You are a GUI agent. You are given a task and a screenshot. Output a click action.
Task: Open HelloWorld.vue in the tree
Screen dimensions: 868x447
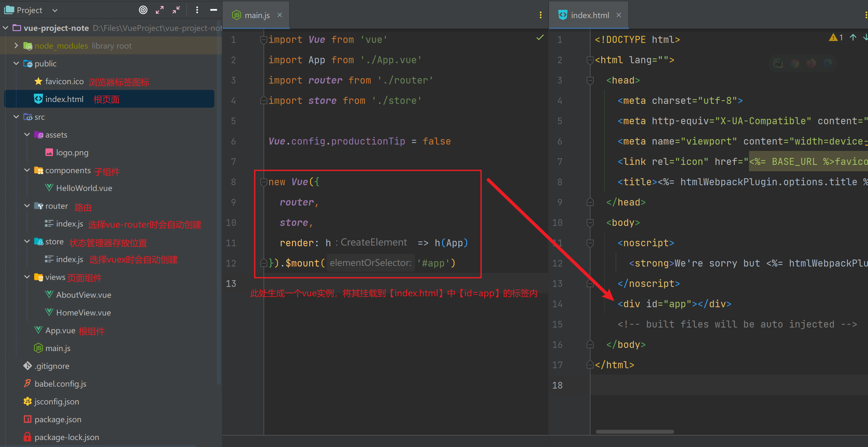tap(84, 188)
